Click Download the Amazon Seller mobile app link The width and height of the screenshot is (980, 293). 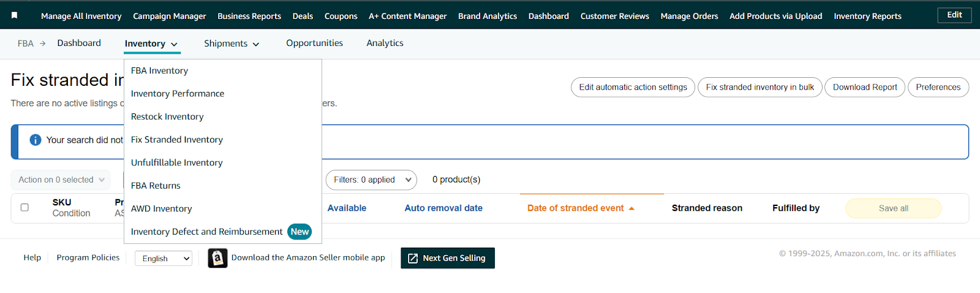click(308, 257)
